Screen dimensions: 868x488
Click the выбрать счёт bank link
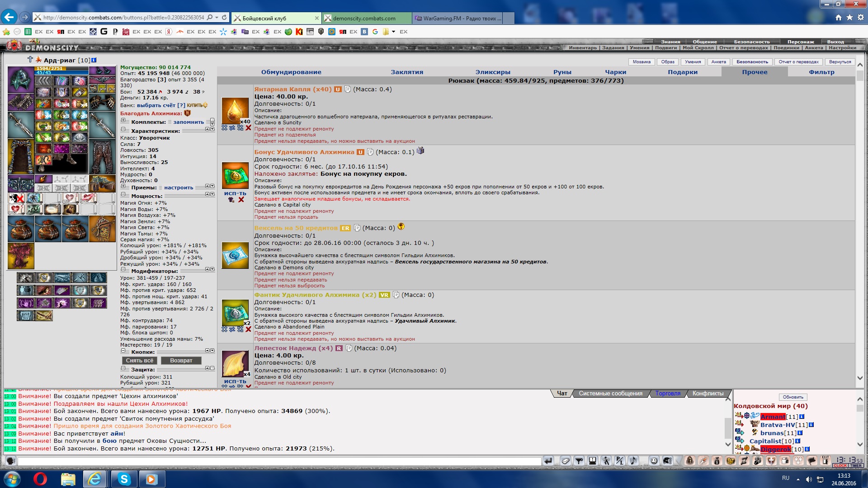click(156, 105)
